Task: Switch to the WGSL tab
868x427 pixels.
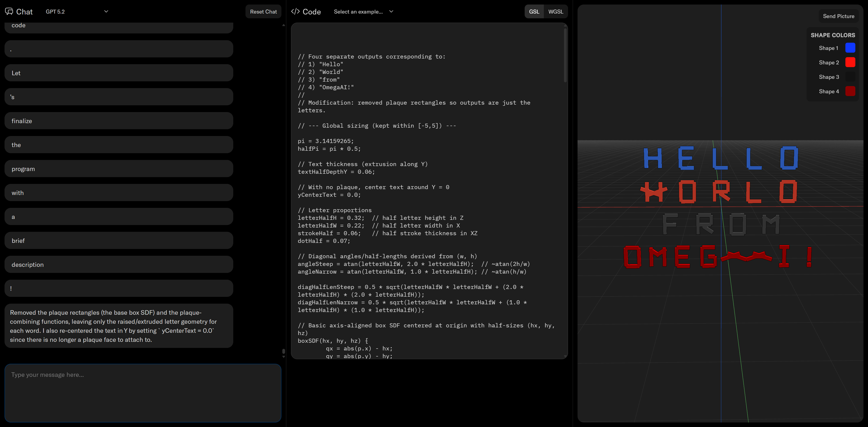Action: click(x=555, y=12)
